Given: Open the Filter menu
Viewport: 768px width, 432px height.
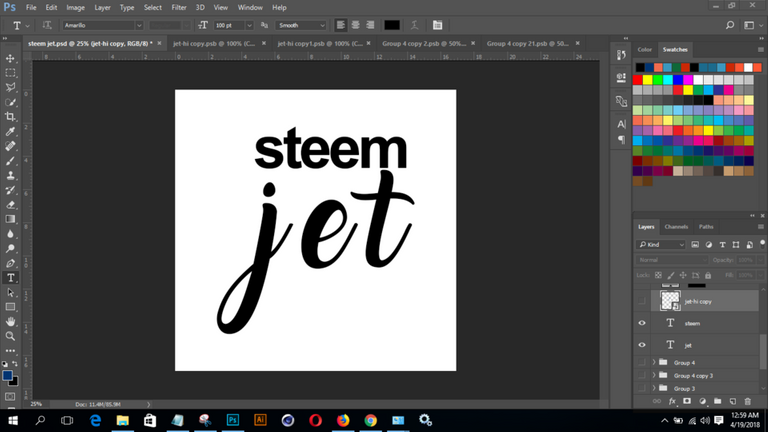Looking at the screenshot, I should point(179,7).
